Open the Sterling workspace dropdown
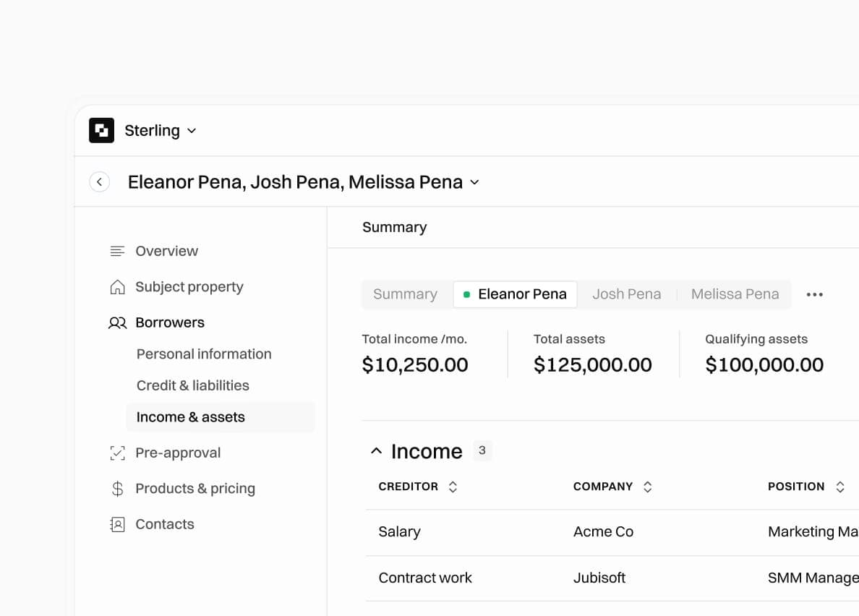This screenshot has height=616, width=859. 161,130
